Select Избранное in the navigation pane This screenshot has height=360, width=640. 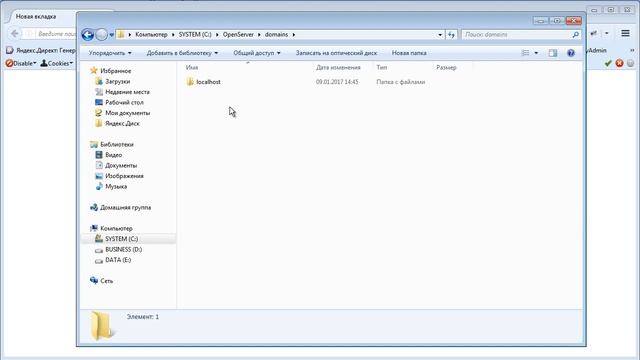coord(116,71)
